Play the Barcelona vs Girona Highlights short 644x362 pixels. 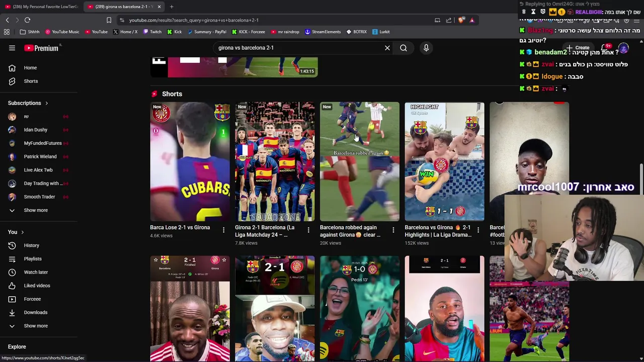(445, 161)
